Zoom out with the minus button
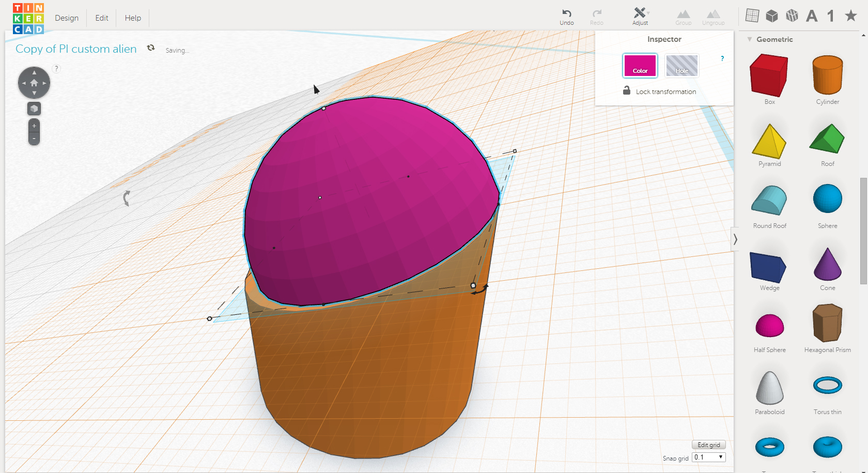The image size is (868, 473). pos(34,139)
